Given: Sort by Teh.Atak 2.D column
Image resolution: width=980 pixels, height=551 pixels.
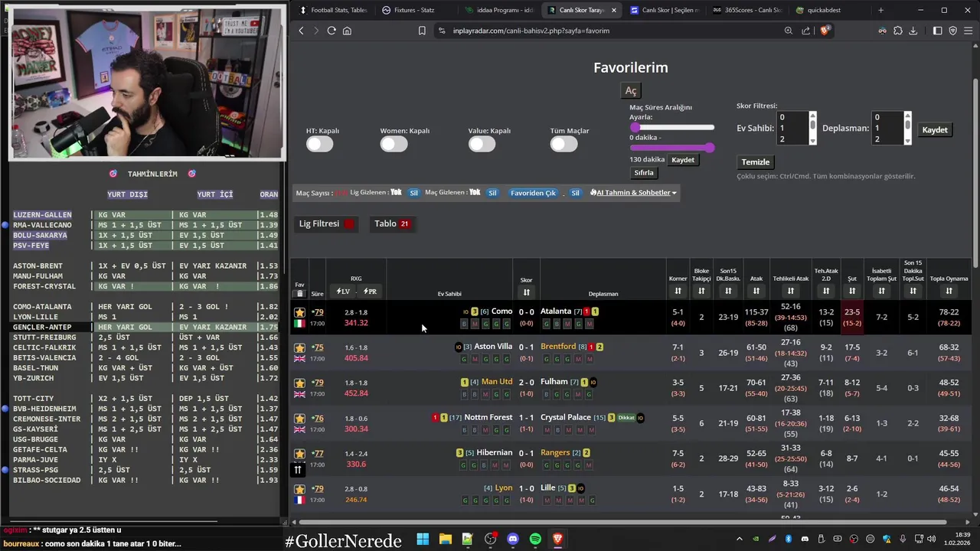Looking at the screenshot, I should (x=826, y=291).
